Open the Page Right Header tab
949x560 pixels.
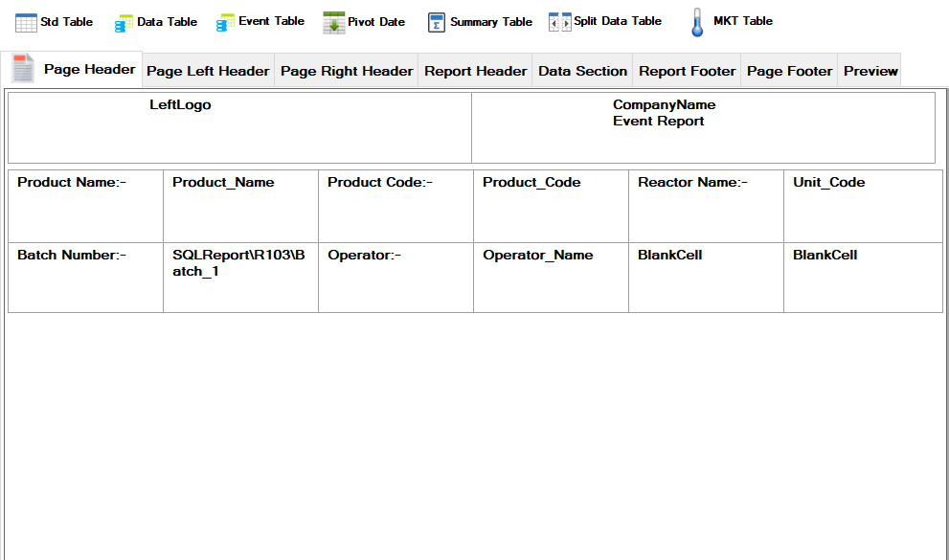(x=347, y=71)
